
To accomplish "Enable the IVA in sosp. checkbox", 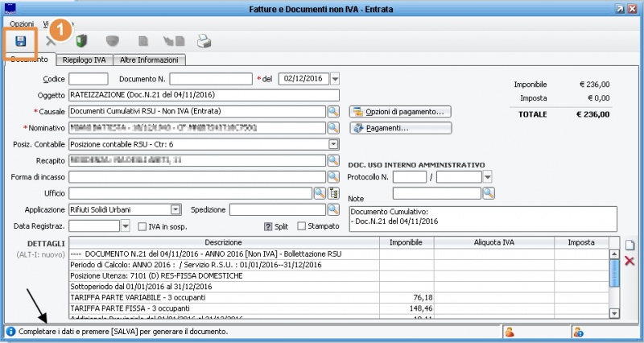I will [142, 226].
